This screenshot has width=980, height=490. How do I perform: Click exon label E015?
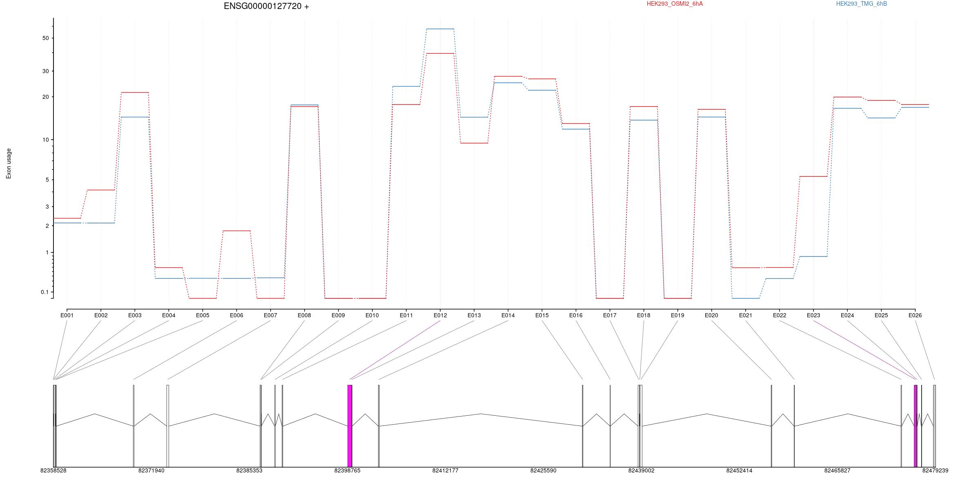click(x=542, y=315)
